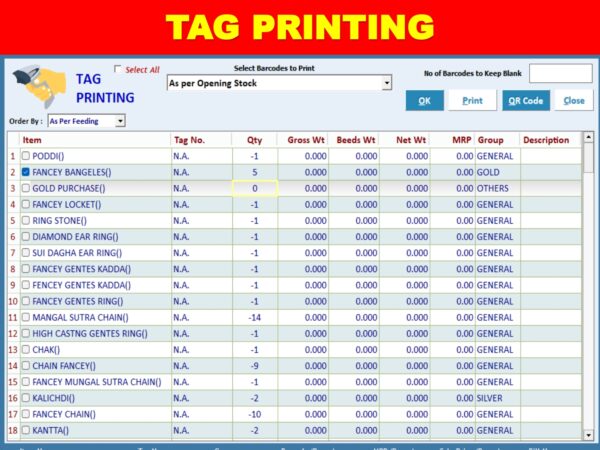The height and width of the screenshot is (450, 600).
Task: Click the Print button
Action: click(472, 101)
